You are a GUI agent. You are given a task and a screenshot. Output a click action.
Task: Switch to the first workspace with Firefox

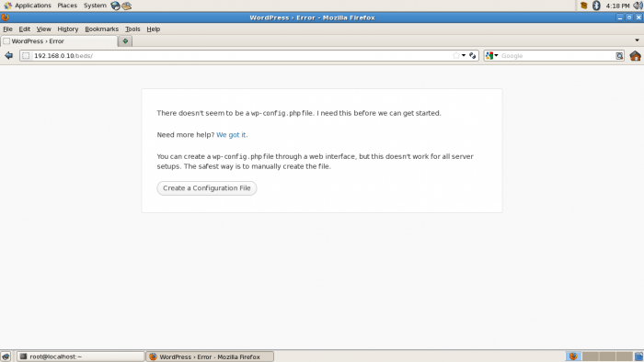pos(573,356)
